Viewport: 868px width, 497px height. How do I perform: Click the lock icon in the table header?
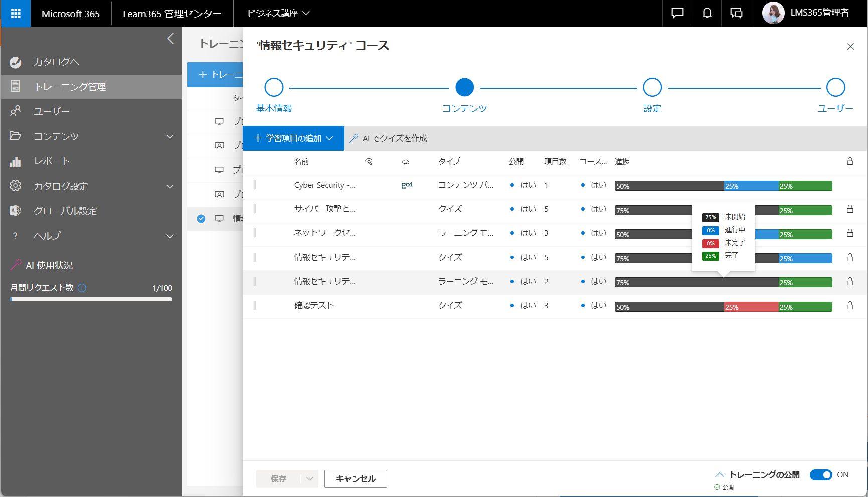tap(850, 161)
